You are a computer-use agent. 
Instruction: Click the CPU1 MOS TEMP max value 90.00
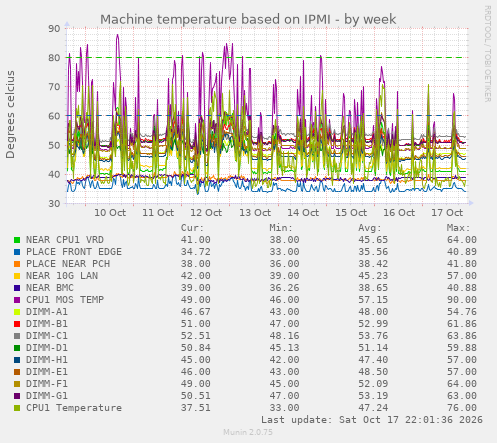[x=462, y=300]
